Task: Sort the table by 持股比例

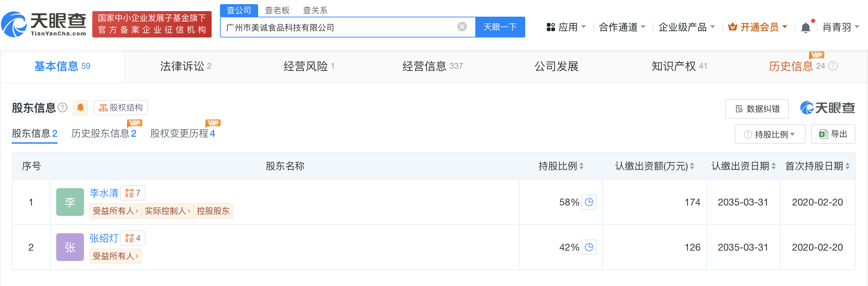Action: (581, 166)
